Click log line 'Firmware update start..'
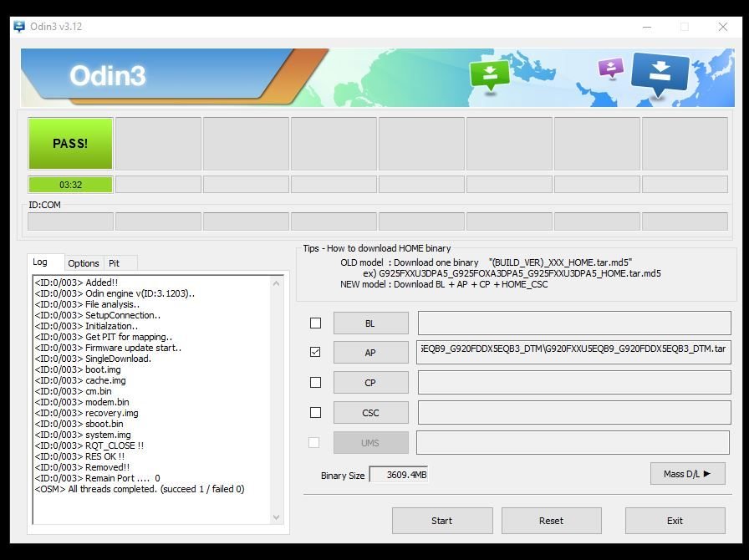The height and width of the screenshot is (560, 749). click(108, 348)
